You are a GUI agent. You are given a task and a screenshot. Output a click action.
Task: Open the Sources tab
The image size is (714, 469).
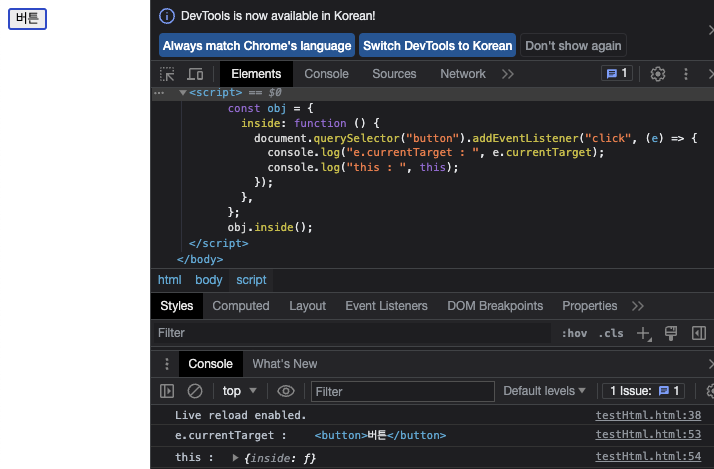tap(394, 74)
